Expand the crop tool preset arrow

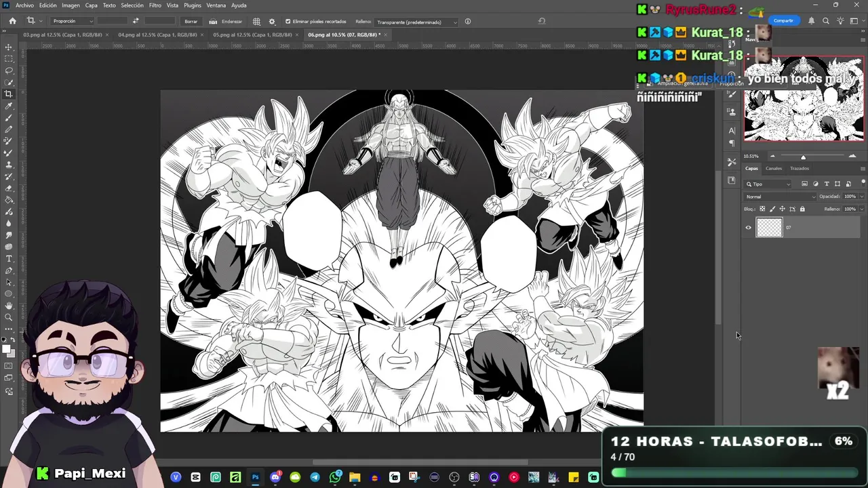(40, 21)
